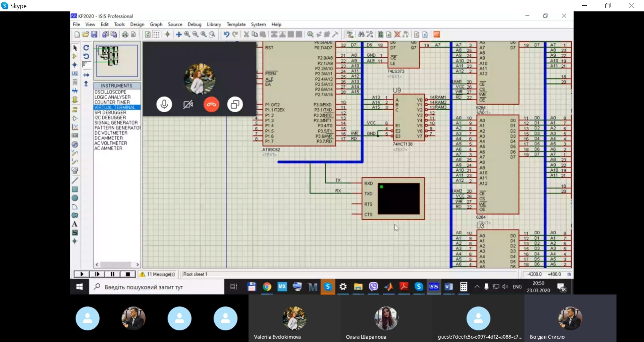Viewport: 644px width, 342px height.
Task: Select VIRTUAL TERMINAL in the instruments list
Action: [x=117, y=107]
